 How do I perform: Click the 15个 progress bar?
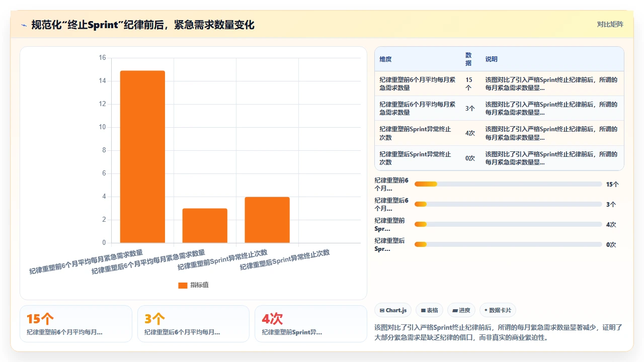pos(508,184)
